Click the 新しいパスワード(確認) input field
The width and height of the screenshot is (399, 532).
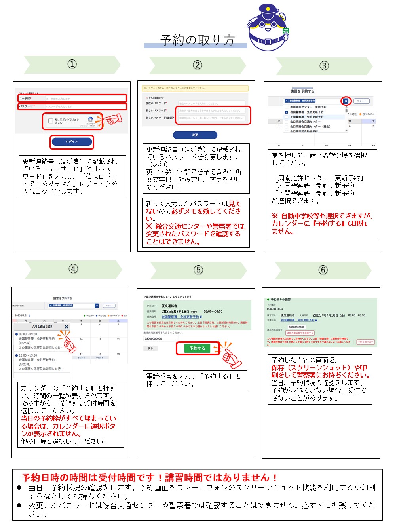tap(212, 118)
